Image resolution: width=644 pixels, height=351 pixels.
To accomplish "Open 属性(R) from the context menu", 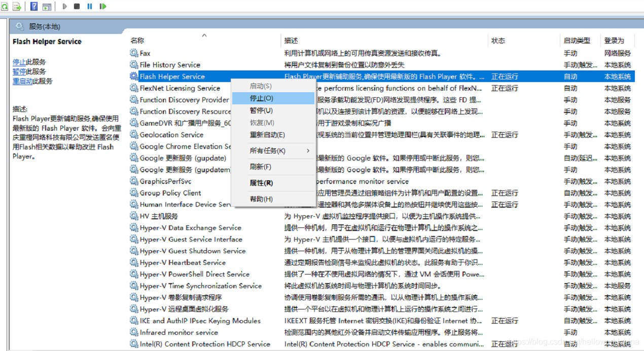I will [x=273, y=183].
